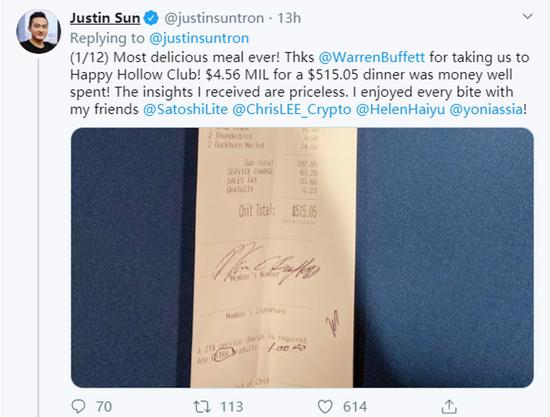
Task: Click @justinsuntron in Replying to line
Action: click(199, 38)
